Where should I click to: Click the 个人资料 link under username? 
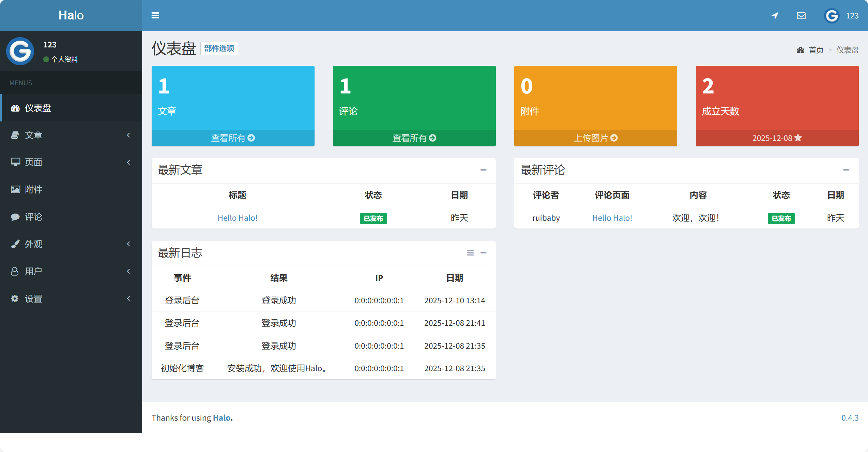(64, 59)
